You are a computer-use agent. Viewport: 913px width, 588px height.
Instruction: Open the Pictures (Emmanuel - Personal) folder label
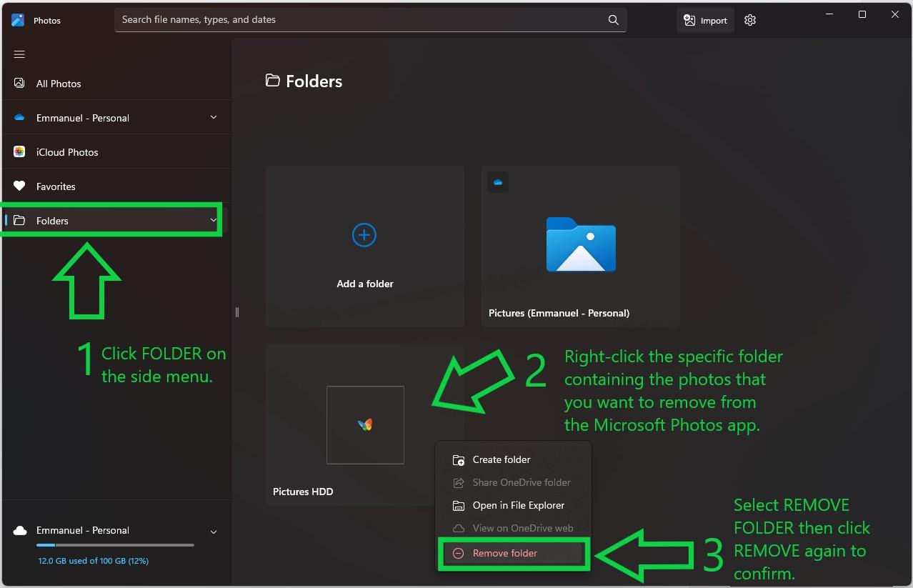559,313
